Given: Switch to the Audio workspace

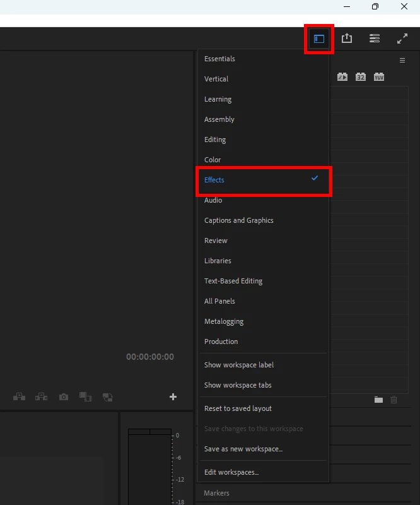Looking at the screenshot, I should (263, 200).
